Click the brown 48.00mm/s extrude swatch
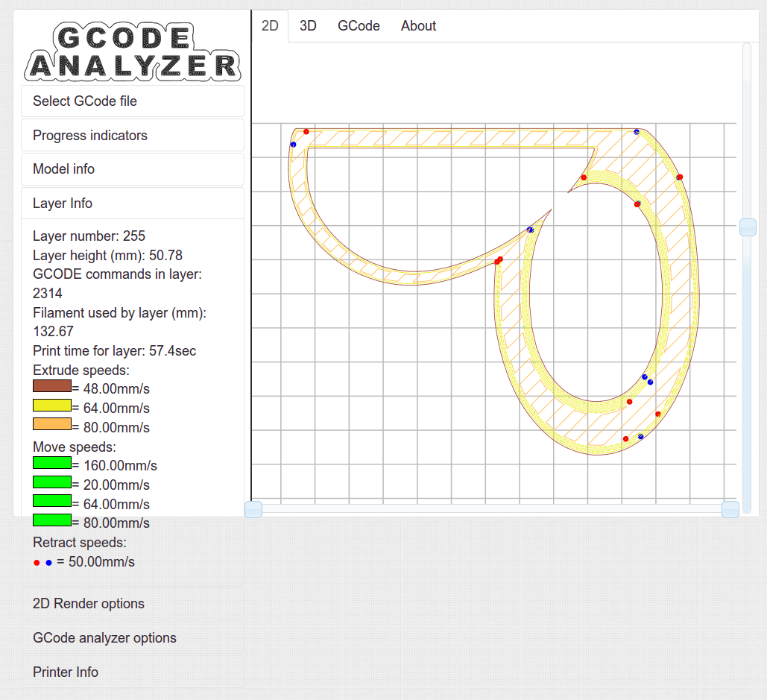767x700 pixels. click(52, 386)
